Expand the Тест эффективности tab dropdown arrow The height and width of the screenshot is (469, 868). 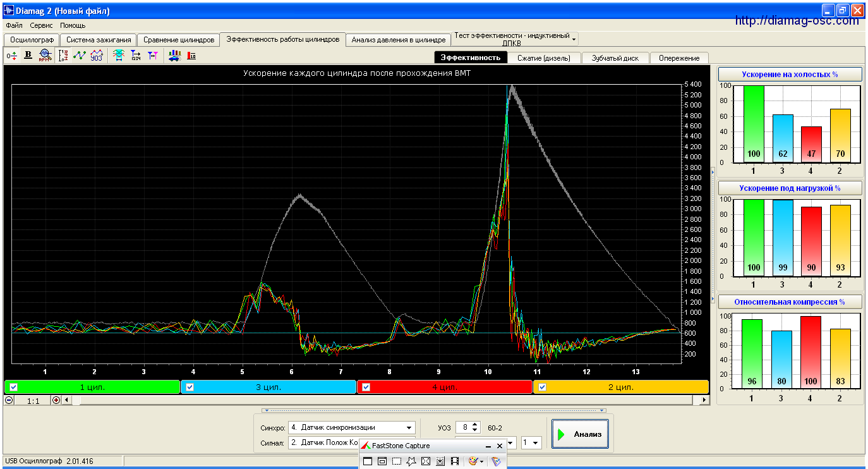574,39
